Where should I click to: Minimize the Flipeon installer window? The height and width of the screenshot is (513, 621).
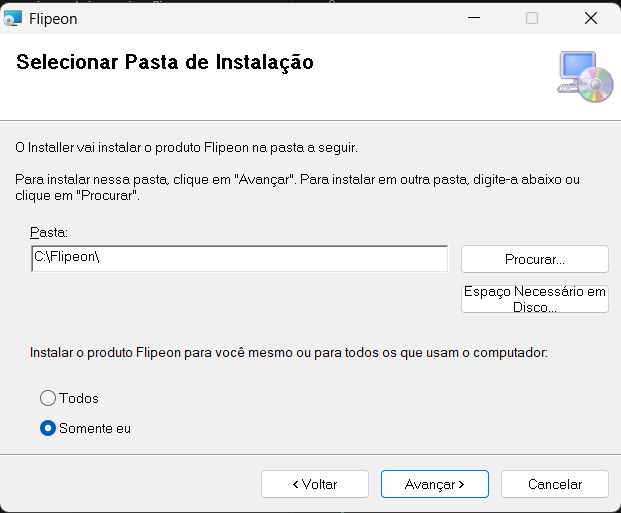[474, 18]
